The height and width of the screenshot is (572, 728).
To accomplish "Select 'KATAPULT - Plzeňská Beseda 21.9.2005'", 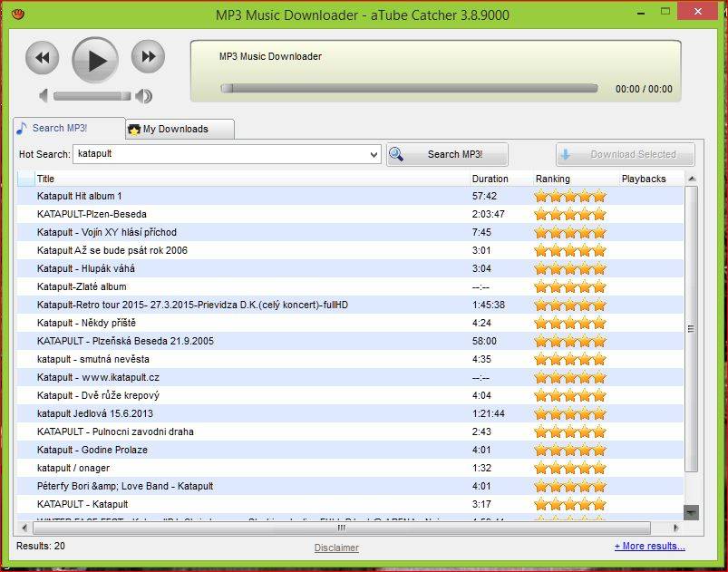I will click(350, 341).
